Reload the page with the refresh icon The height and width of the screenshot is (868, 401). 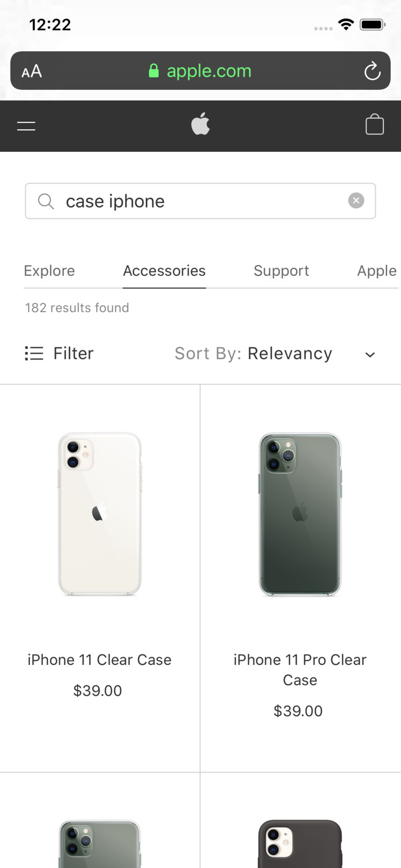[x=372, y=71]
